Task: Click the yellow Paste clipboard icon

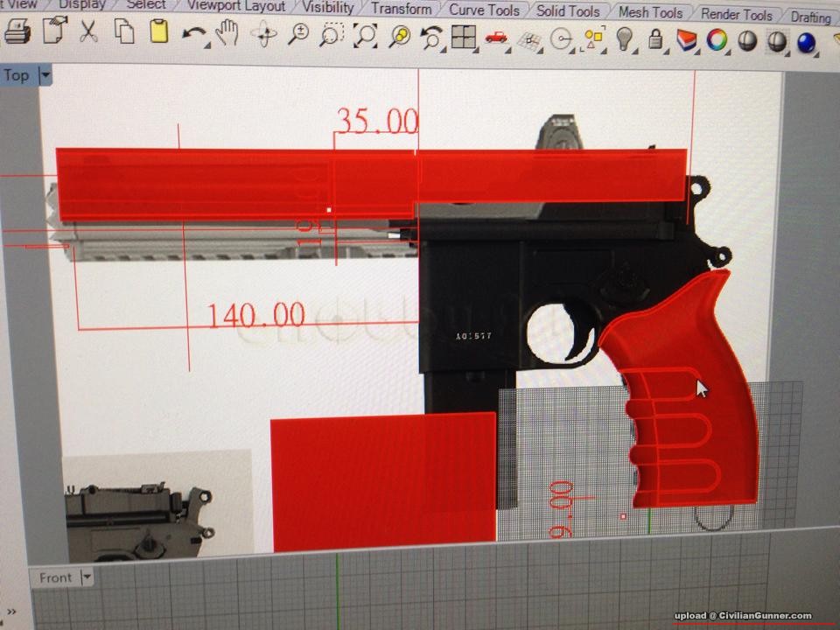Action: (x=158, y=33)
